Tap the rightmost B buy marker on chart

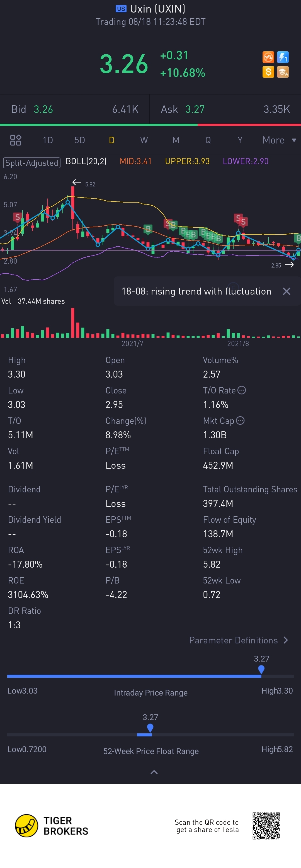click(298, 238)
